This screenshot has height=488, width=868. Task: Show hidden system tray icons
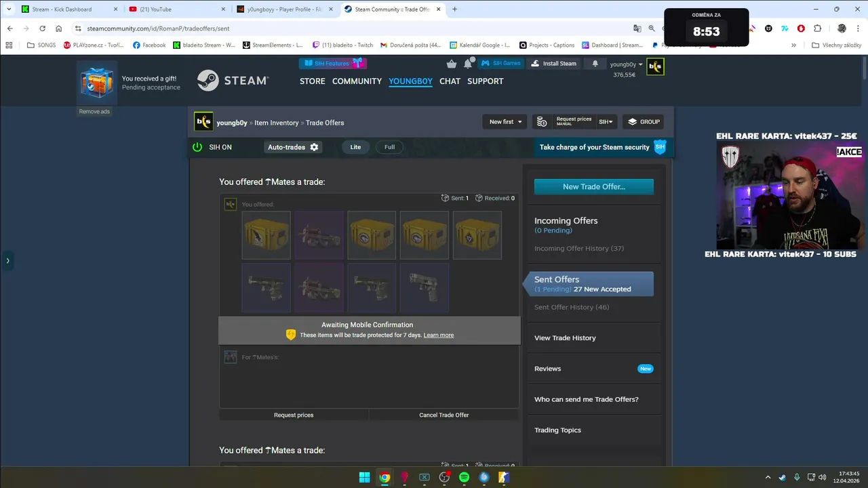point(768,477)
